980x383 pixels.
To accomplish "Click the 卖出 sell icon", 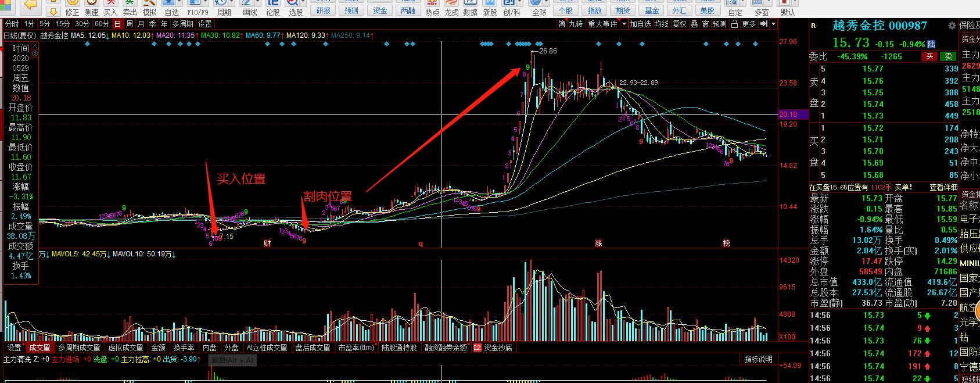I will (x=130, y=7).
